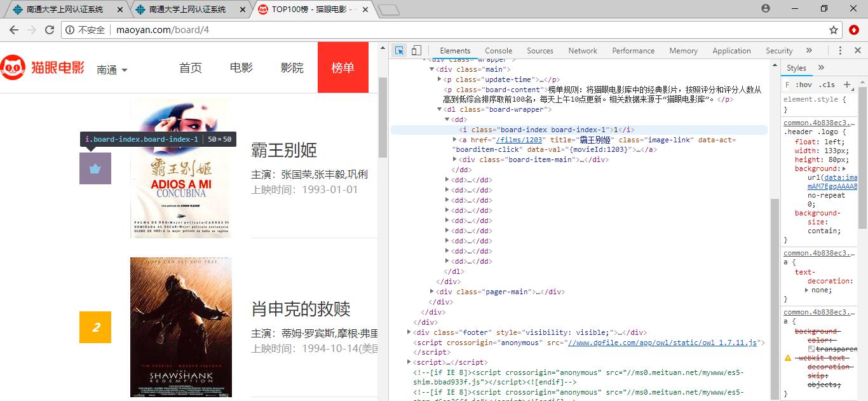
Task: Switch to the Performance tab
Action: coord(634,51)
